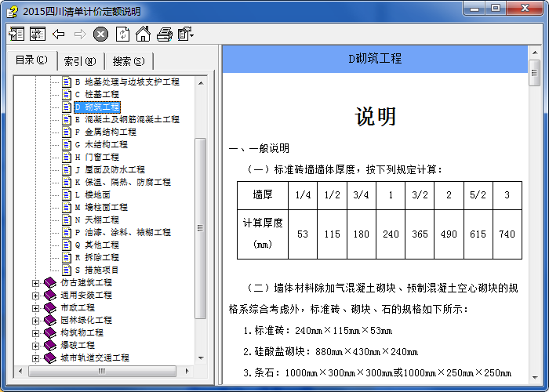549x392 pixels.
Task: Click the tree horizontal scrollbar thumb
Action: point(102,371)
